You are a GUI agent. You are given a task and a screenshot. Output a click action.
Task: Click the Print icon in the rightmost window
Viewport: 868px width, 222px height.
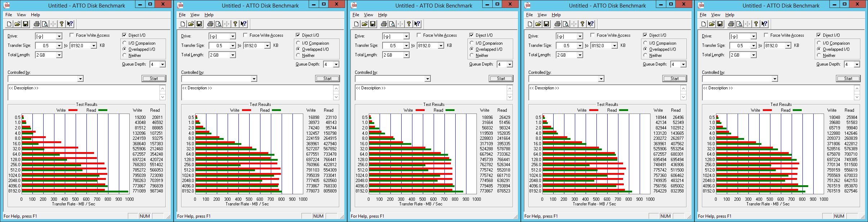tap(731, 24)
